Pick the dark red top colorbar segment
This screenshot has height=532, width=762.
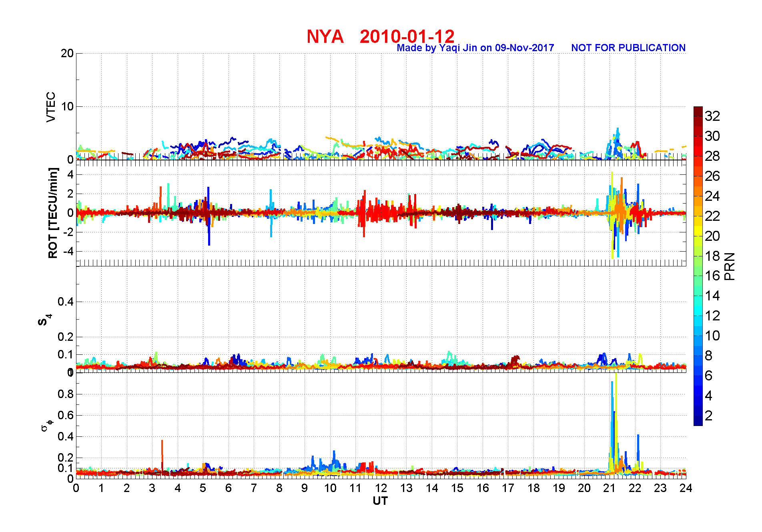(698, 111)
